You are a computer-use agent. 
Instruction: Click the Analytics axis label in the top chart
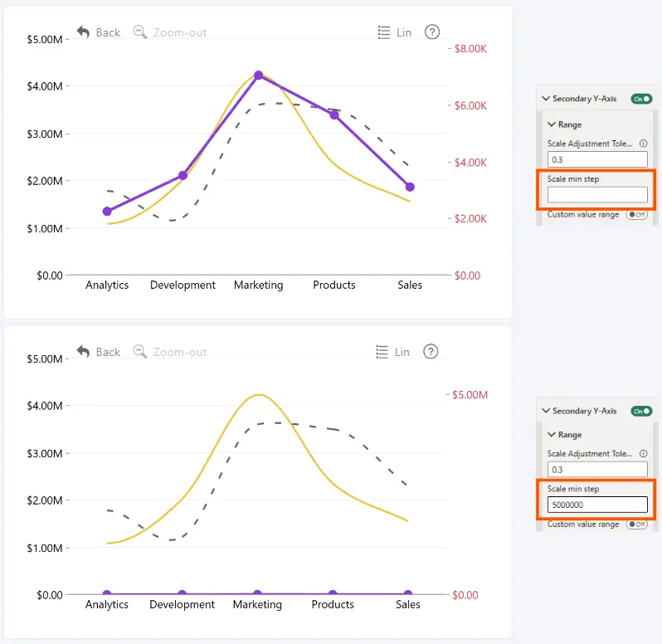pyautogui.click(x=107, y=285)
